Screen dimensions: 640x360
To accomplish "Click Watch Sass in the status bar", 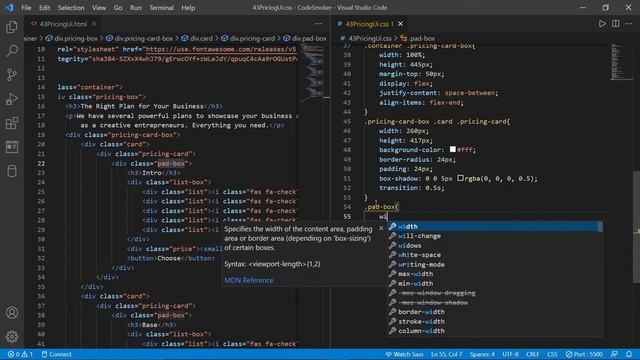I will (404, 354).
